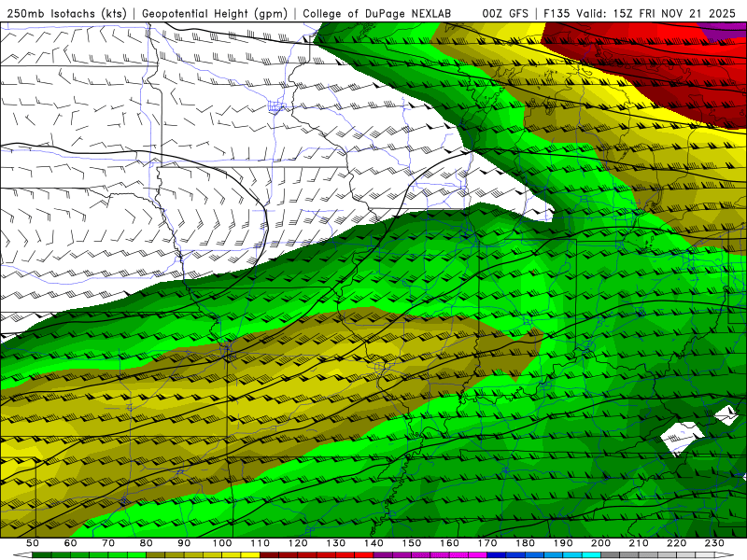Pick the bright yellow swatch left of 110

click(250, 555)
